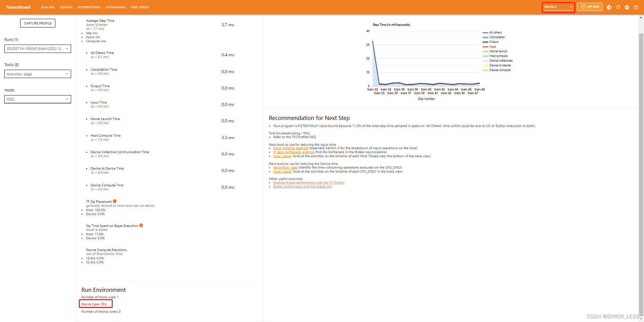The height and width of the screenshot is (322, 644).
Task: Click the UPLOAD button
Action: point(590,7)
